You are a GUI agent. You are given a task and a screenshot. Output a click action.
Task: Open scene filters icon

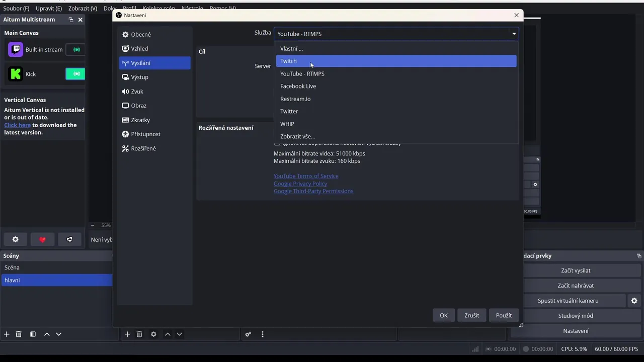coord(33,334)
